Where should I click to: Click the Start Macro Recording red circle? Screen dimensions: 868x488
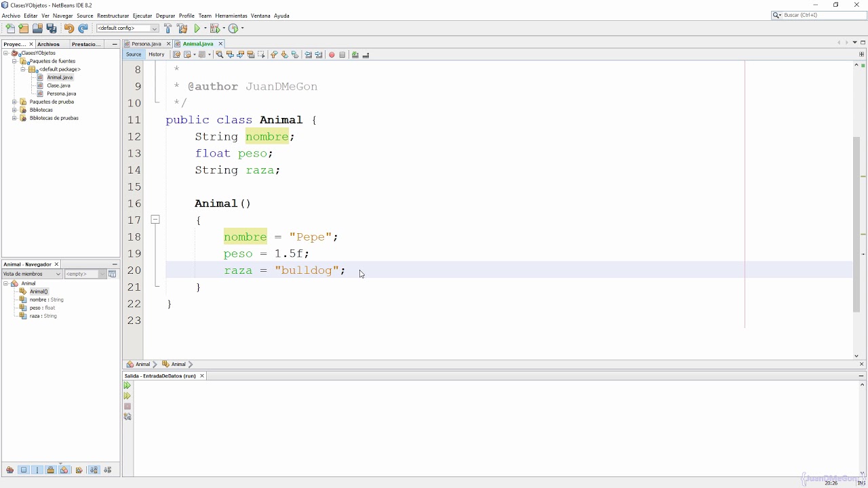pyautogui.click(x=332, y=55)
